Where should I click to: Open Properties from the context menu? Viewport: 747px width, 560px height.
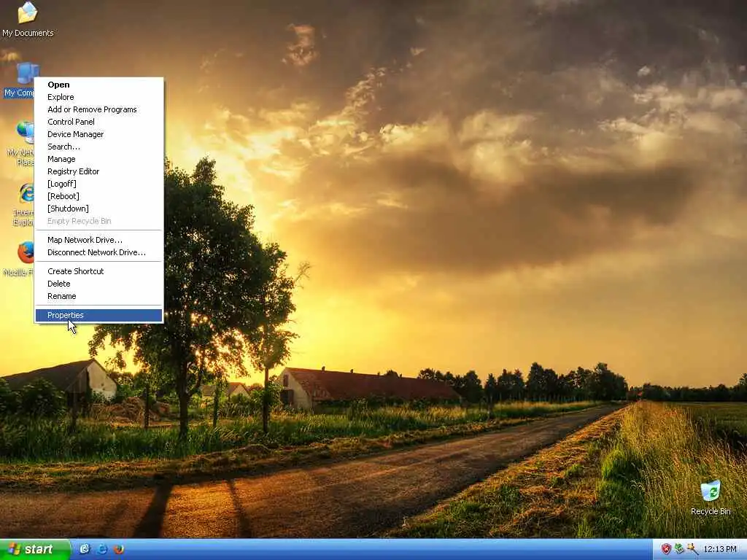[x=98, y=315]
